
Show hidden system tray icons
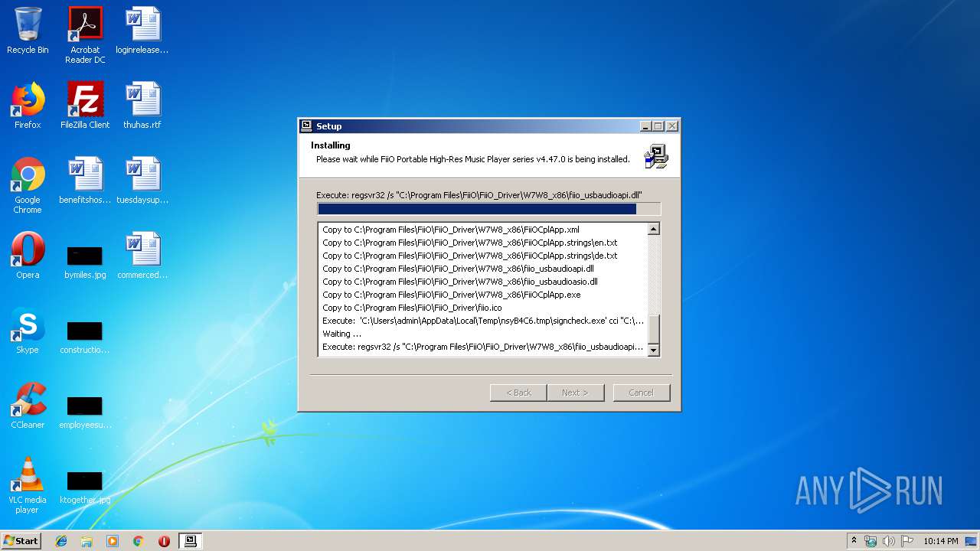[x=854, y=541]
